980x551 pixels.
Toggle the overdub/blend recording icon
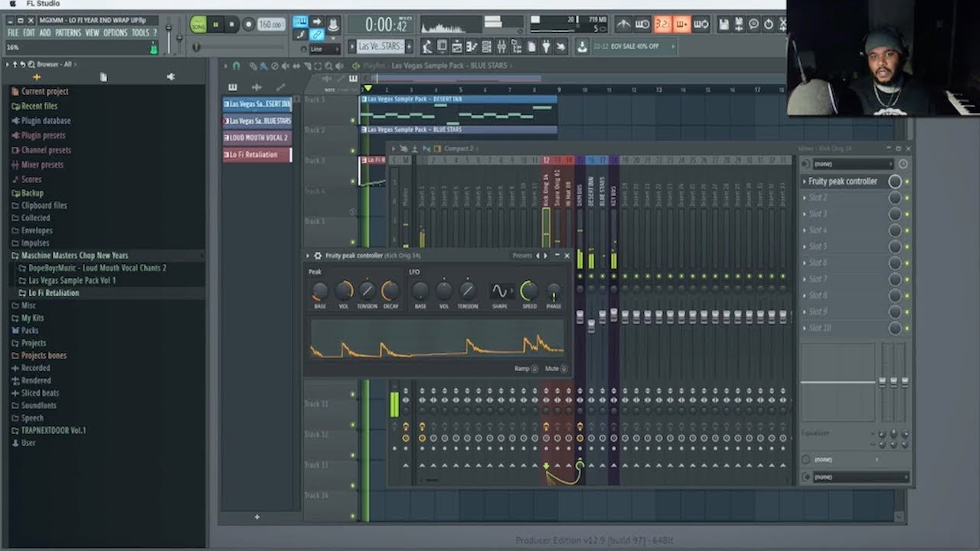pyautogui.click(x=681, y=24)
